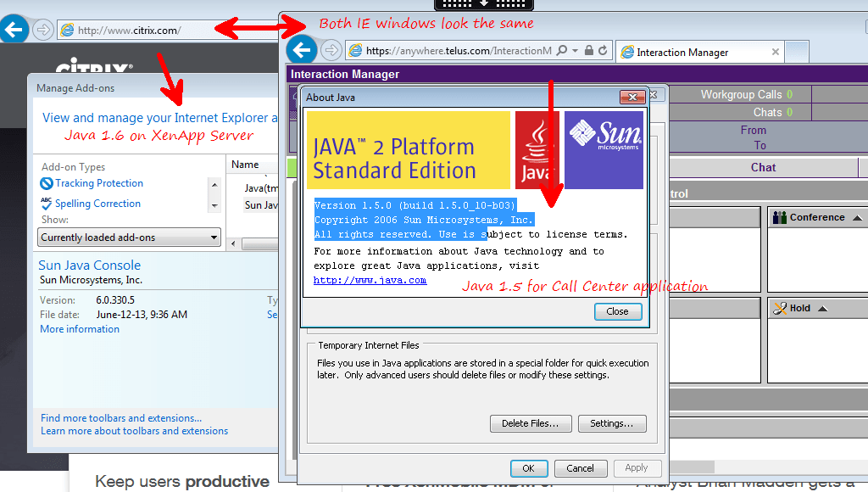Click Telus address bar URL field
This screenshot has height=492, width=868.
coord(459,51)
